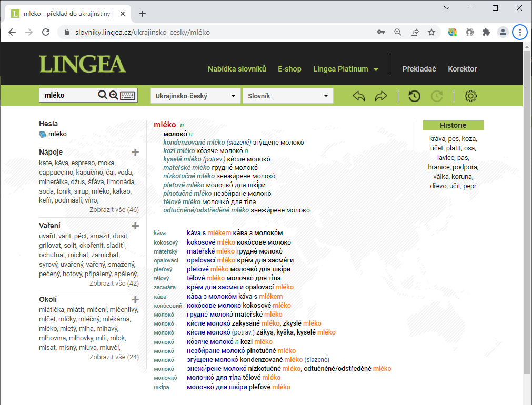Open the E-shop menu item
The height and width of the screenshot is (405, 532).
click(289, 69)
